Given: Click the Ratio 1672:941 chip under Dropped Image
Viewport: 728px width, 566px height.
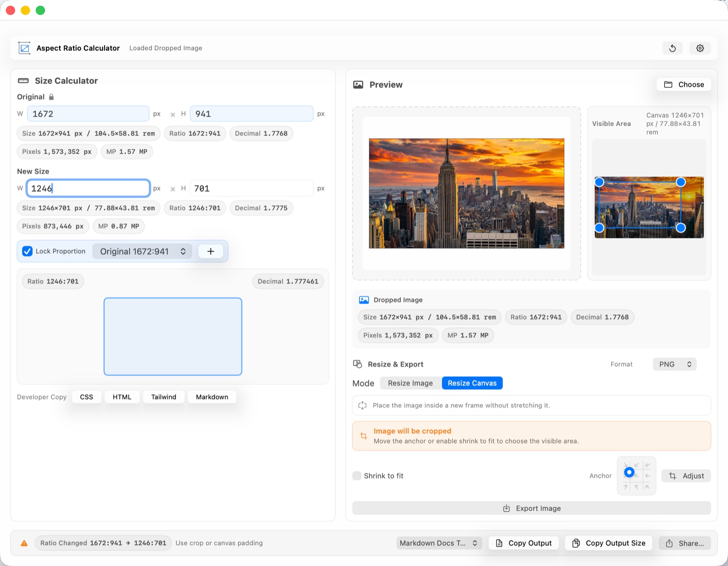Looking at the screenshot, I should [x=536, y=317].
